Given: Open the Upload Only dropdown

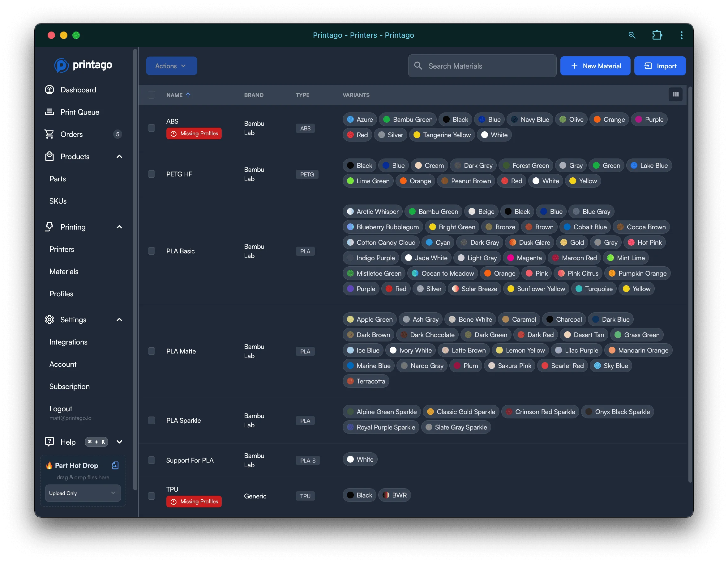Looking at the screenshot, I should coord(83,493).
